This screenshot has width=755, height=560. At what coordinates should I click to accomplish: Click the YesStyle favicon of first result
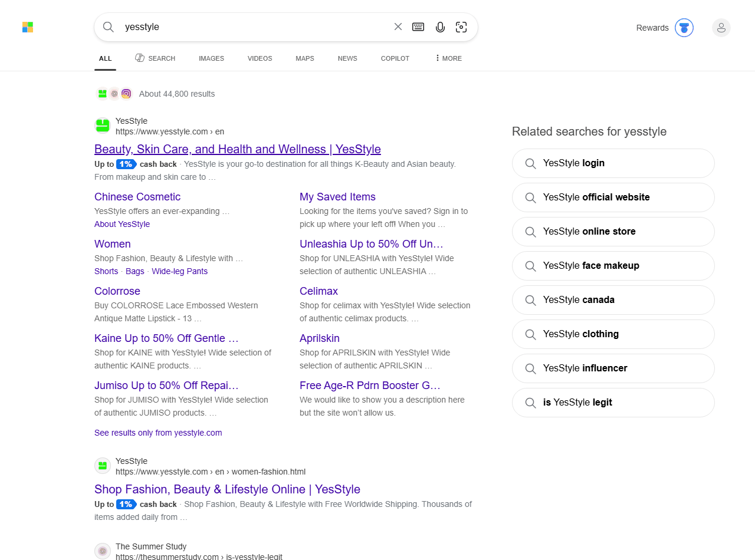click(x=103, y=126)
